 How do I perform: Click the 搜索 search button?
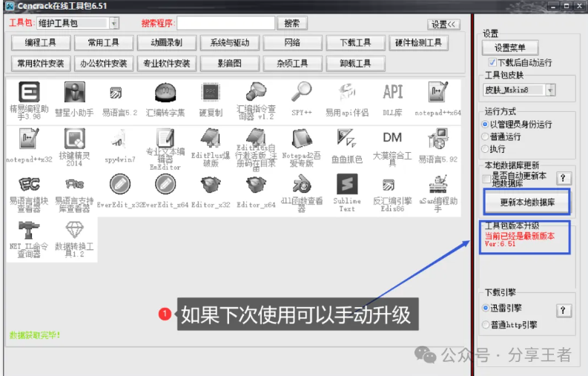[x=291, y=23]
